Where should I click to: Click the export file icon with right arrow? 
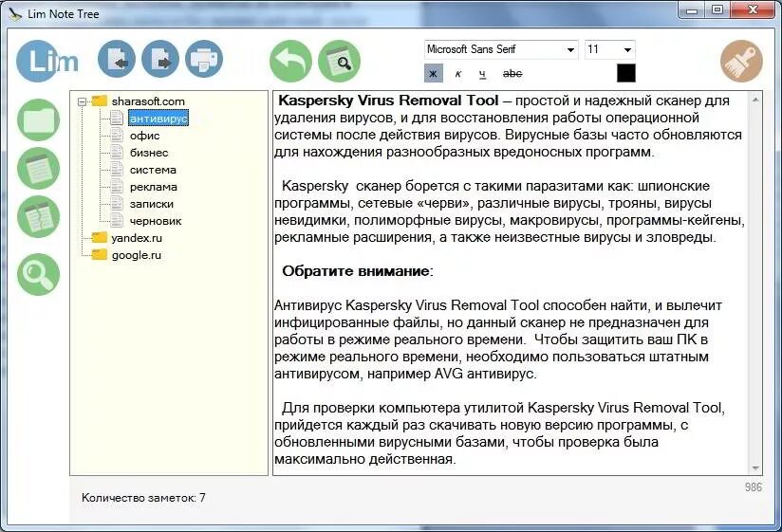[x=160, y=59]
